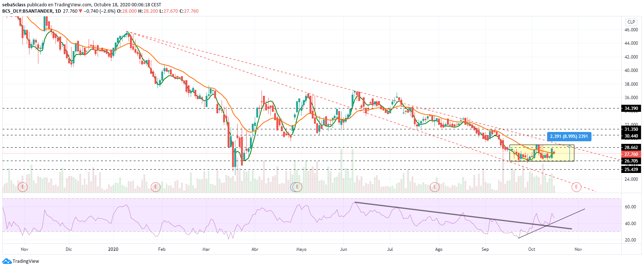Image resolution: width=644 pixels, height=268 pixels.
Task: Click the 40.000 price axis label
Action: click(x=631, y=70)
